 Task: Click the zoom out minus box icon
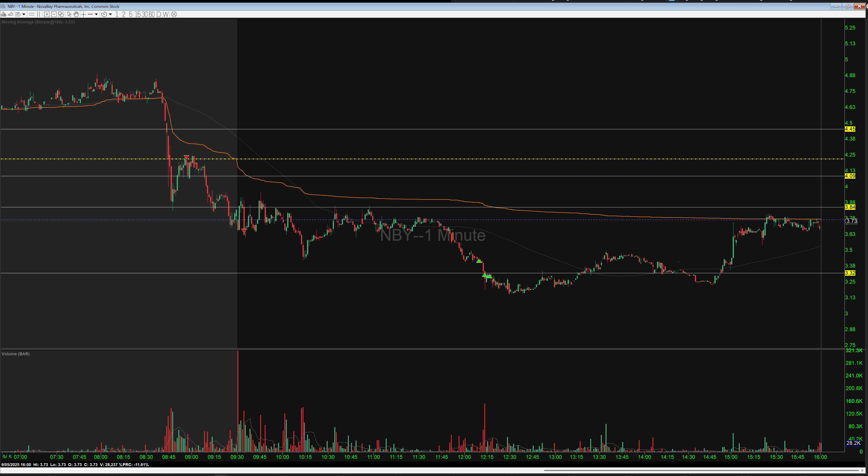(54, 14)
